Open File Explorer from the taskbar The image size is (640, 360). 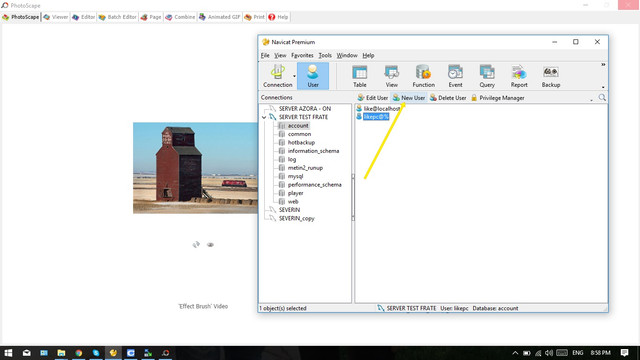pyautogui.click(x=61, y=353)
